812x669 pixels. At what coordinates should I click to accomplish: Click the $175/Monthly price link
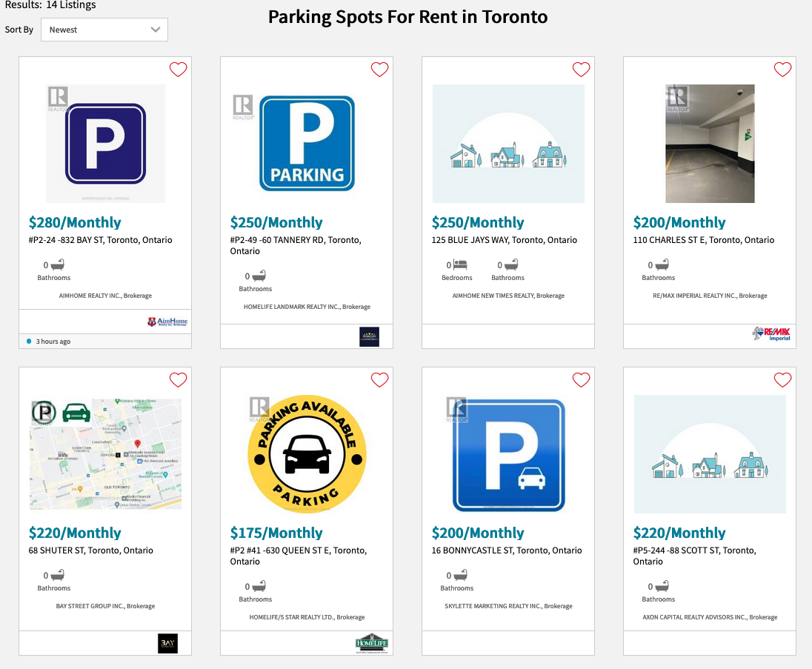point(276,533)
